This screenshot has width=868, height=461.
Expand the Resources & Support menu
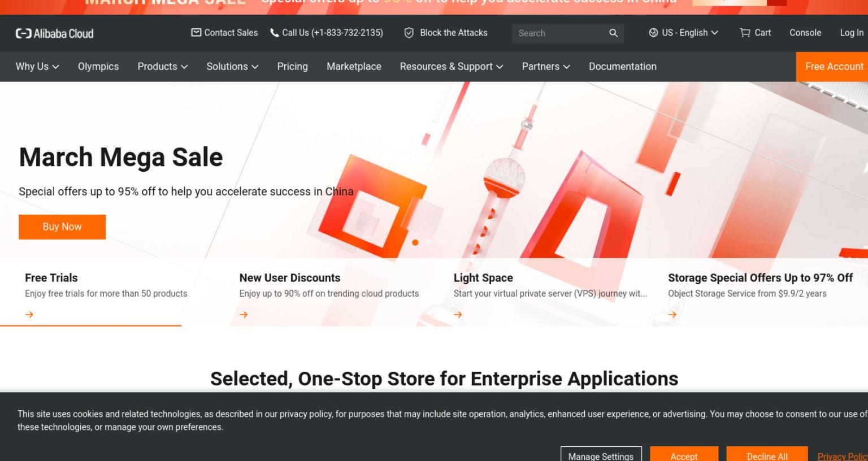(452, 67)
